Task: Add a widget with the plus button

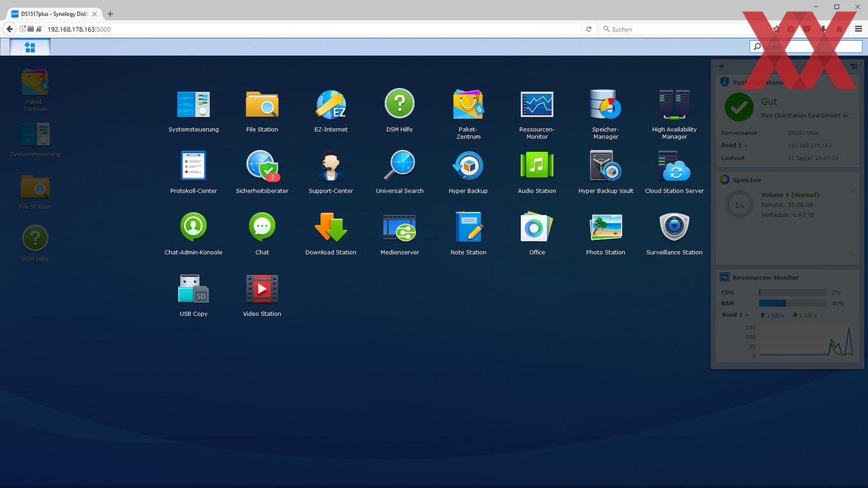Action: pos(721,66)
